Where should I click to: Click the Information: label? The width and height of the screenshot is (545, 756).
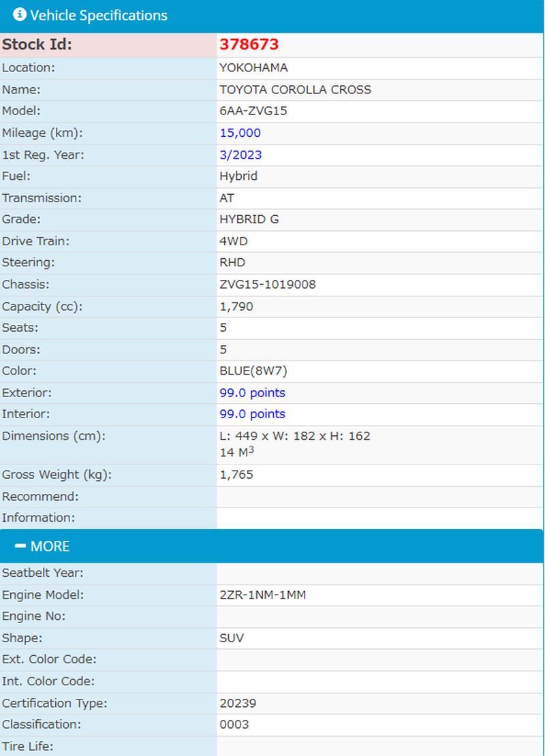pos(38,518)
